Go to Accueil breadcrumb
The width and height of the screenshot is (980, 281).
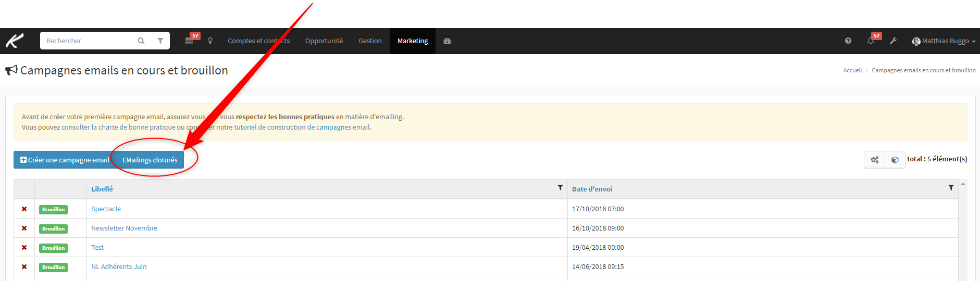[x=852, y=70]
